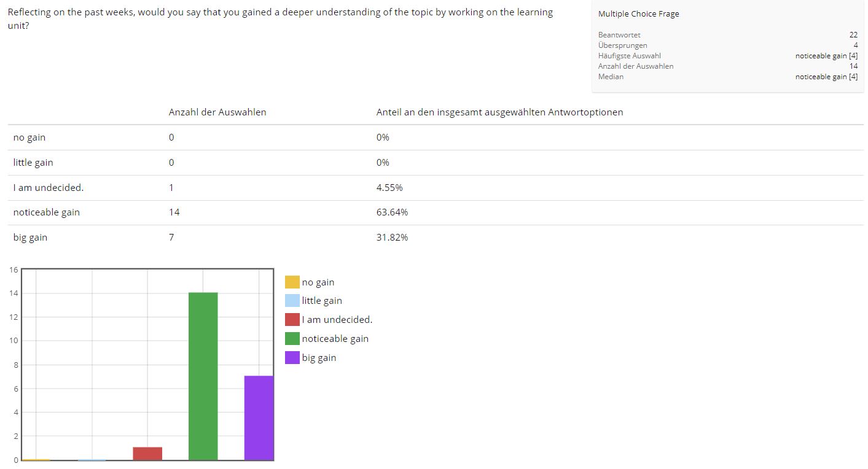Click the 31.82% value in the table
The height and width of the screenshot is (469, 868).
(x=392, y=238)
